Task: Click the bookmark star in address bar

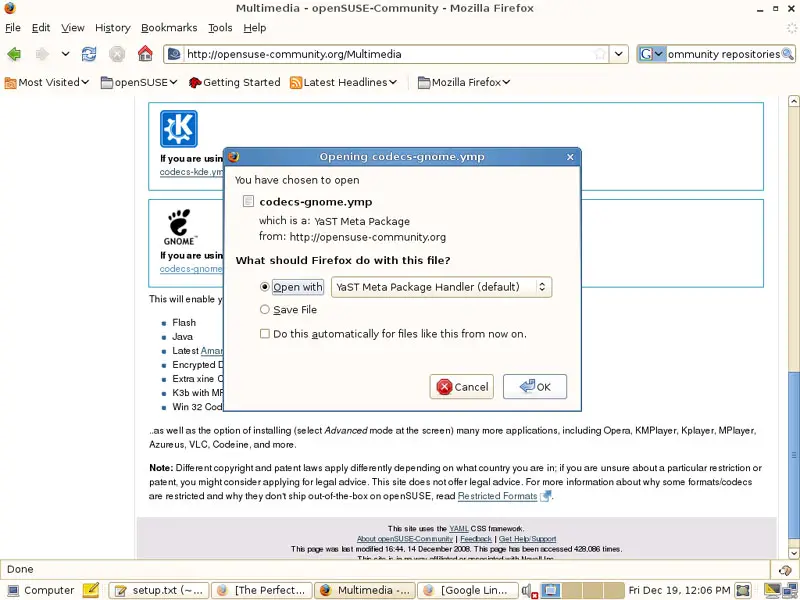Action: 601,54
